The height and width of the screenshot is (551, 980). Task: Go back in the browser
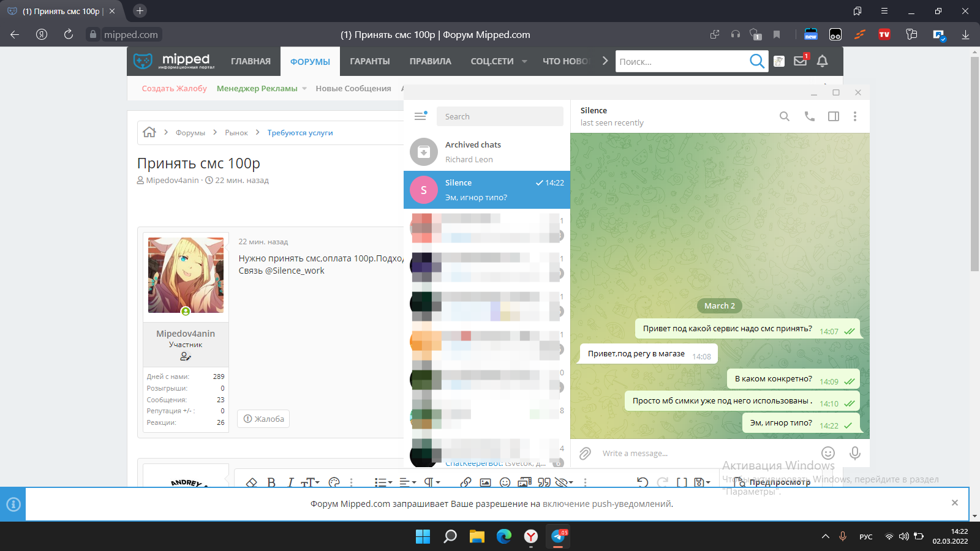point(15,34)
